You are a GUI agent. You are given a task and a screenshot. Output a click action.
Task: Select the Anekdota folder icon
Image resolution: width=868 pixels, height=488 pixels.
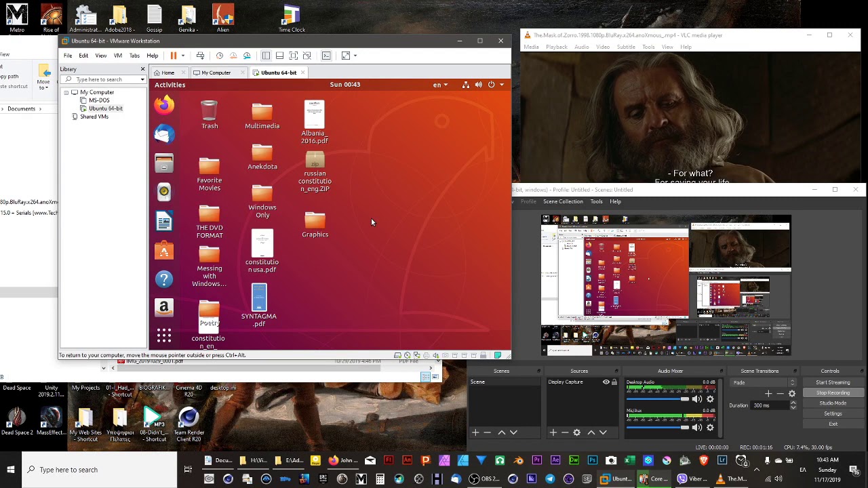[x=262, y=157]
